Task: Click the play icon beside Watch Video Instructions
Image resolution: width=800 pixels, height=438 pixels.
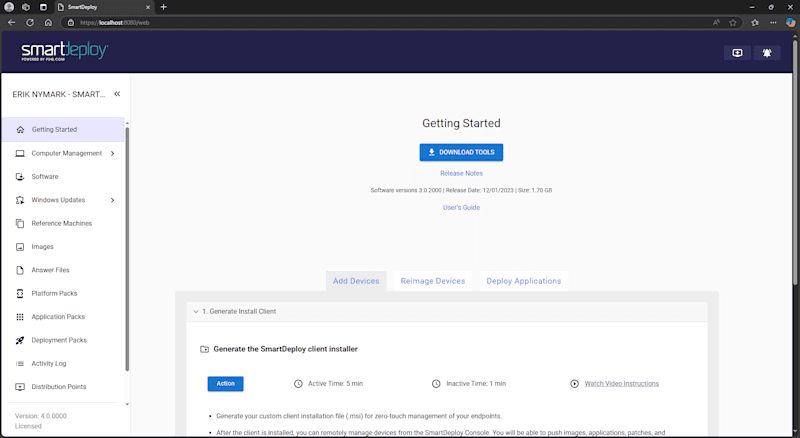Action: click(574, 384)
